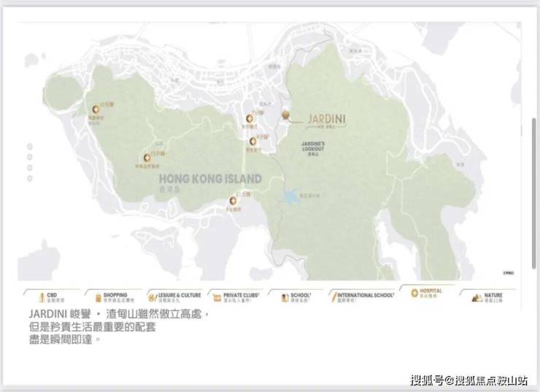
Task: Select the School tab
Action: point(296,297)
